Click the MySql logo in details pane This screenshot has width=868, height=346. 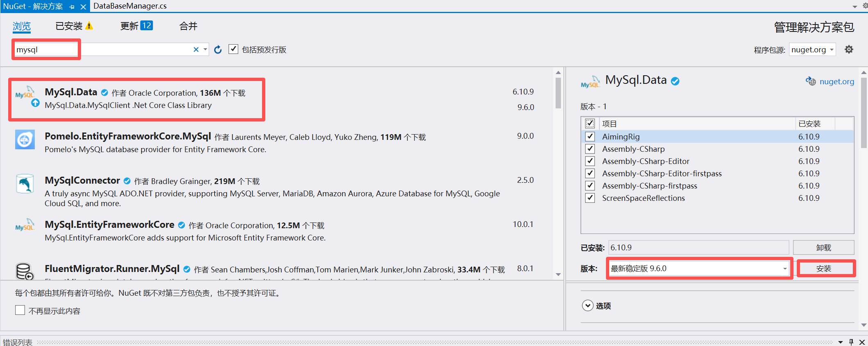(590, 81)
